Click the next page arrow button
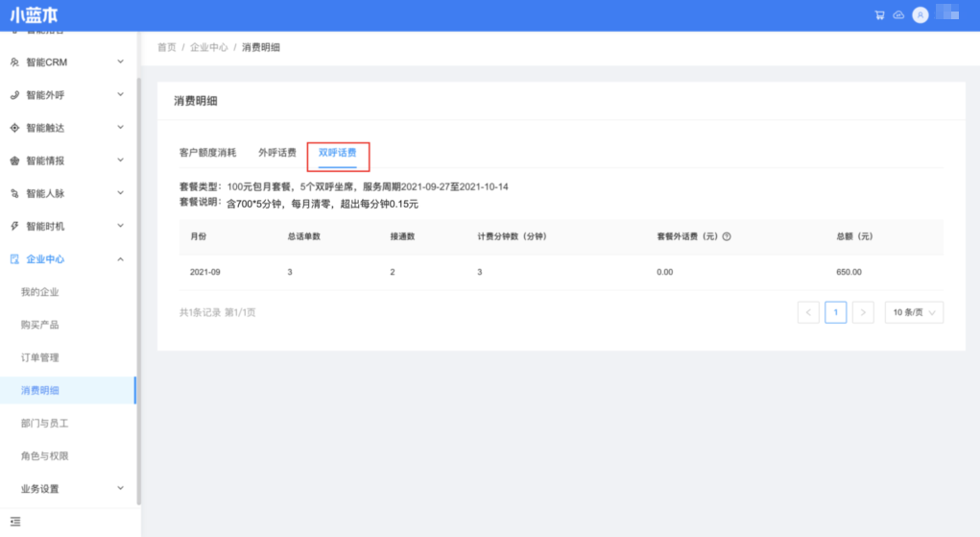Screen dimensions: 980x537 coord(863,312)
